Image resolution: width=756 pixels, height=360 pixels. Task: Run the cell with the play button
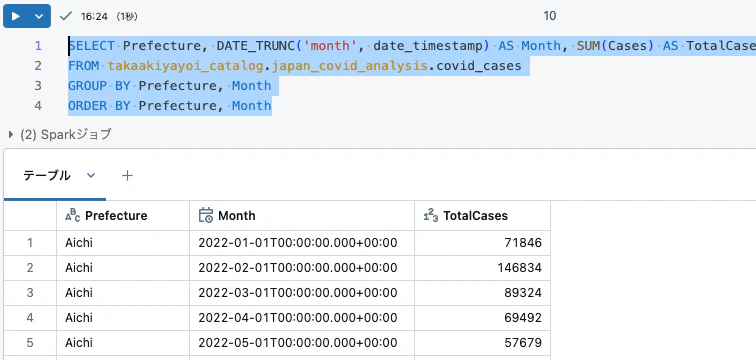click(15, 16)
